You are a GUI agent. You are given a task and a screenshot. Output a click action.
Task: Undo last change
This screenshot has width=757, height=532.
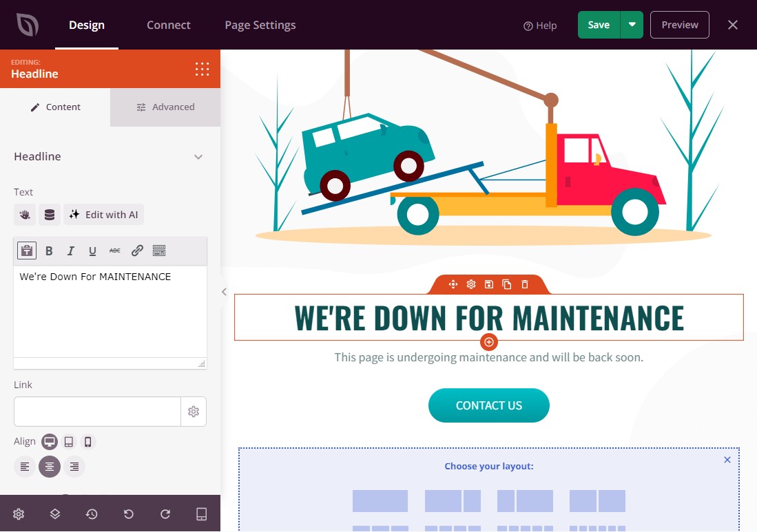[x=128, y=514]
